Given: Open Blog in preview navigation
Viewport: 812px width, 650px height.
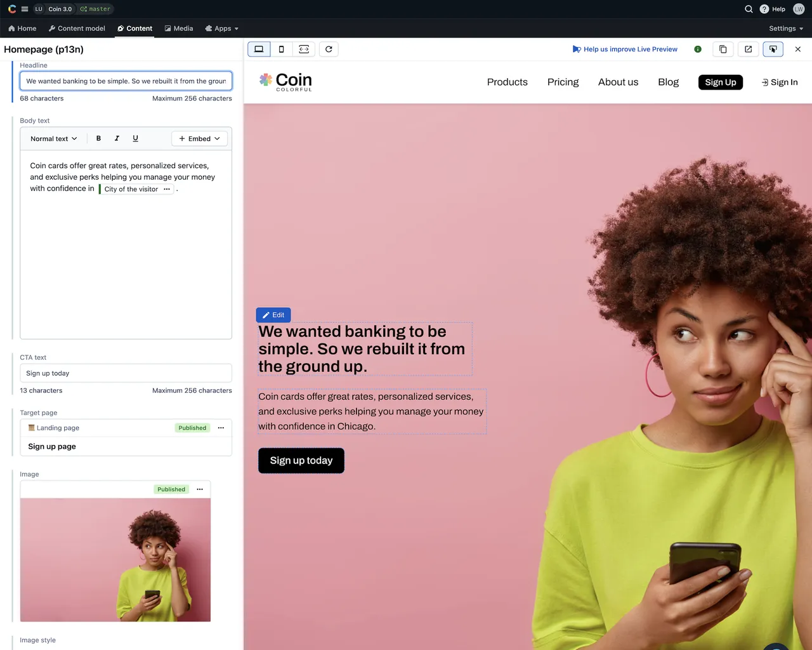Looking at the screenshot, I should [669, 83].
